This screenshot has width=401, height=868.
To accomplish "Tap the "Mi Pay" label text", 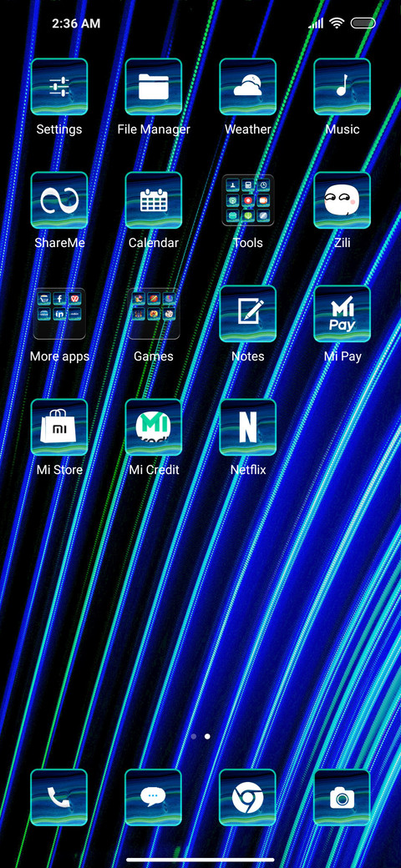I will [x=343, y=356].
